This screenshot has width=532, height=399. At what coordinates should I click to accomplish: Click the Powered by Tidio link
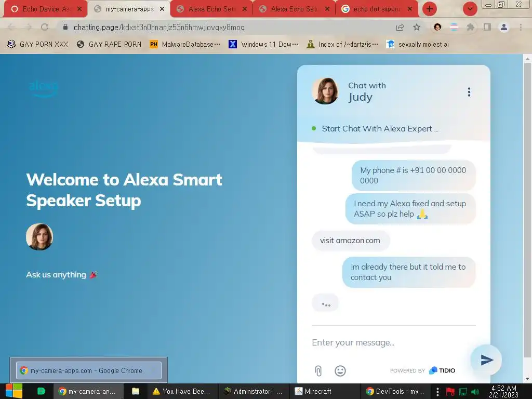click(422, 370)
